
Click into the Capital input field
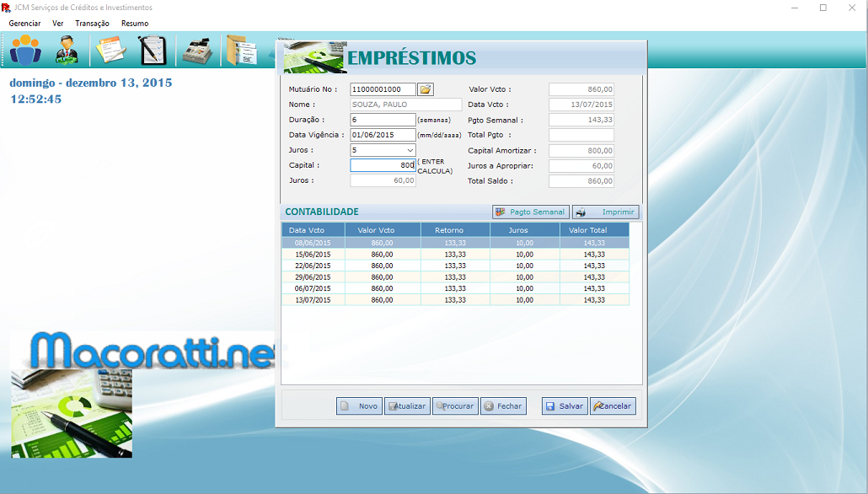coord(383,166)
